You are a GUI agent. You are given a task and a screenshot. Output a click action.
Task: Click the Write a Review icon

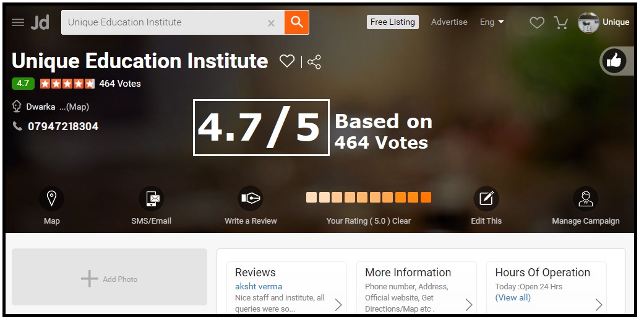click(x=251, y=199)
